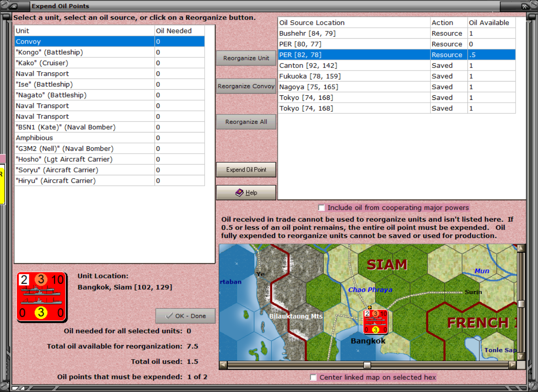Click the Bangkok label on the map
This screenshot has width=538, height=392.
point(368,341)
